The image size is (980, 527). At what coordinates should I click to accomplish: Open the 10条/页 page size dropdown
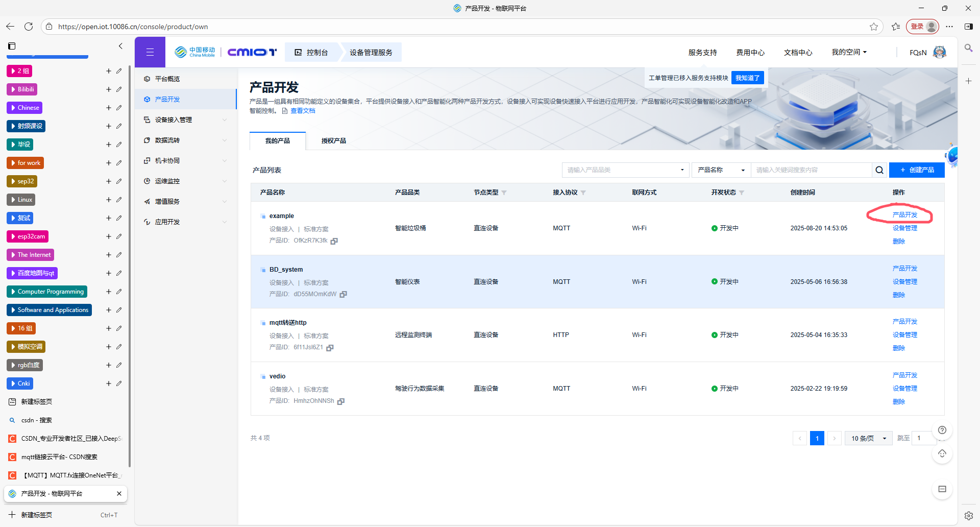(x=868, y=438)
